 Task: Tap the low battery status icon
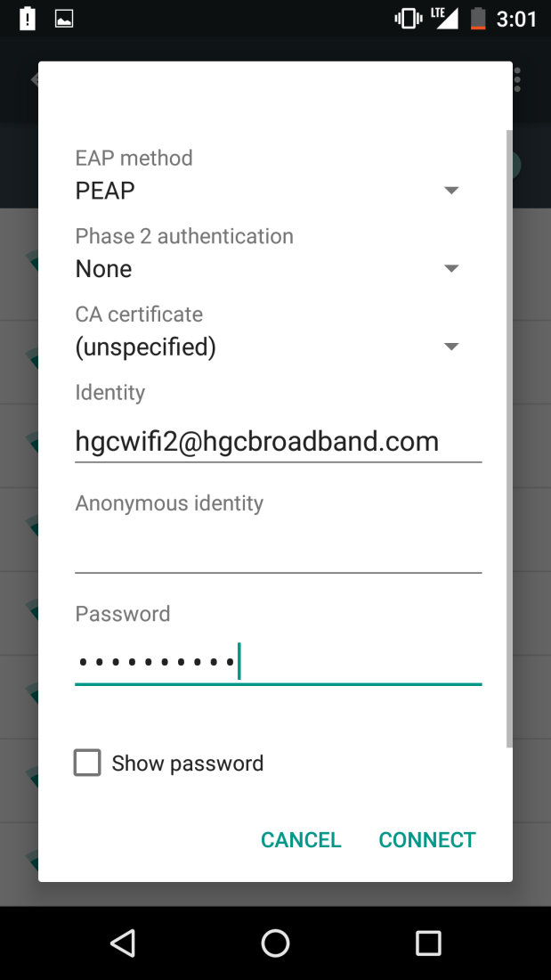pos(478,18)
